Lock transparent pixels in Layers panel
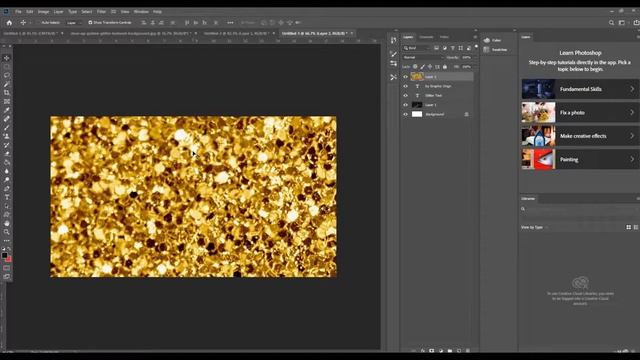Image resolution: width=640 pixels, height=360 pixels. pos(415,67)
